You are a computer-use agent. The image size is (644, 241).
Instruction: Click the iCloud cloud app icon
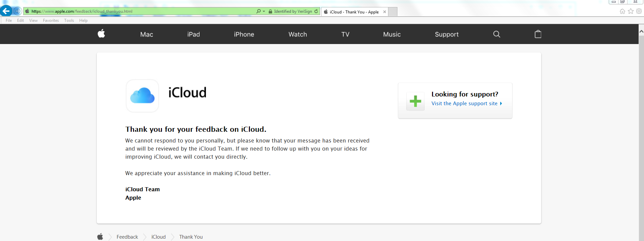tap(142, 96)
